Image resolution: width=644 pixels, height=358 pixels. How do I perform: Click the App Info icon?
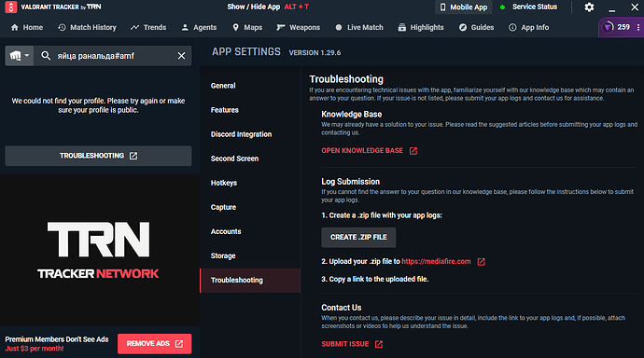click(512, 27)
